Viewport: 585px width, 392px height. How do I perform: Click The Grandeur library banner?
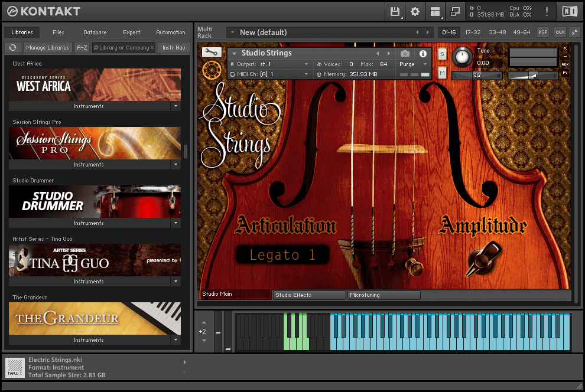pyautogui.click(x=95, y=319)
